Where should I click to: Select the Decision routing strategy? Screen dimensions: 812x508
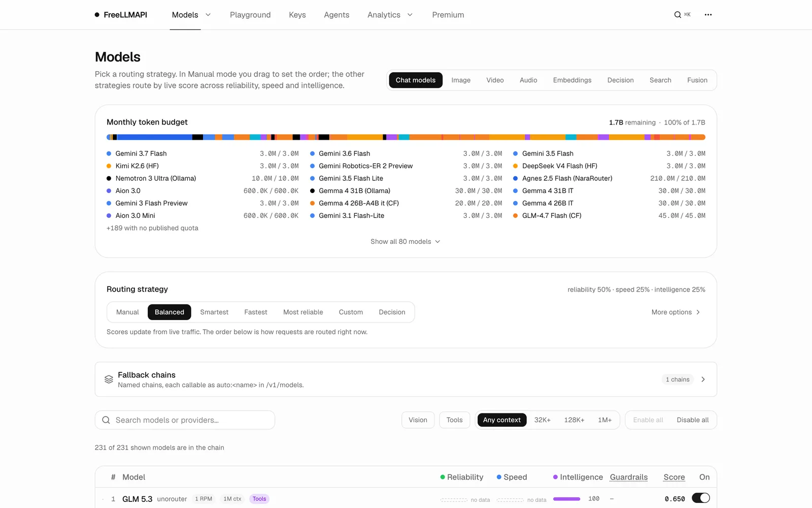coord(392,312)
